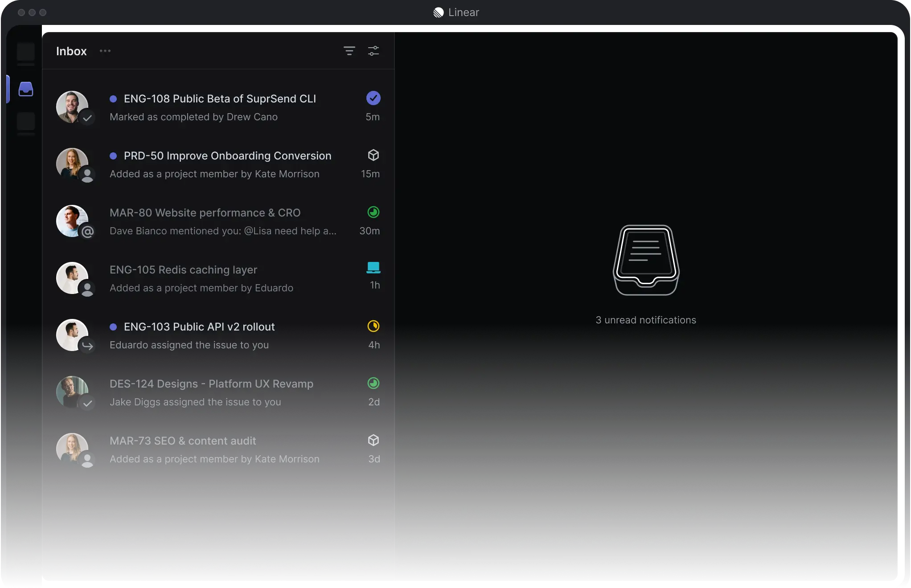Click completed checkmark status icon on ENG-108
911x588 pixels.
coord(373,98)
